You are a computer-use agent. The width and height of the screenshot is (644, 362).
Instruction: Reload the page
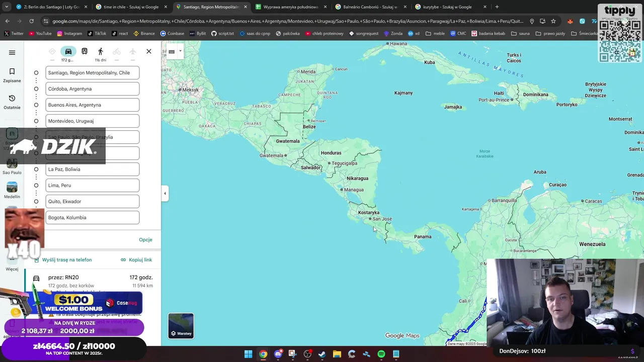pyautogui.click(x=31, y=21)
